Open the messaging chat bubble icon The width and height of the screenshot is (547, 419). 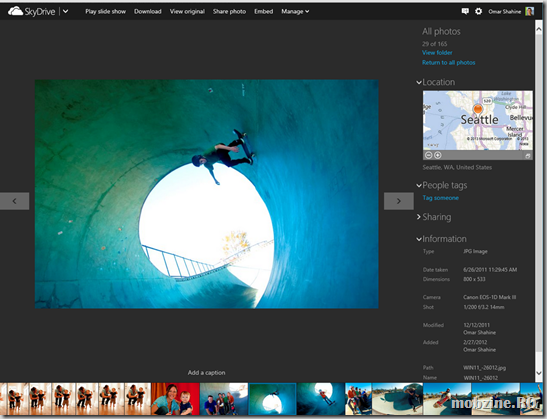[x=465, y=11]
